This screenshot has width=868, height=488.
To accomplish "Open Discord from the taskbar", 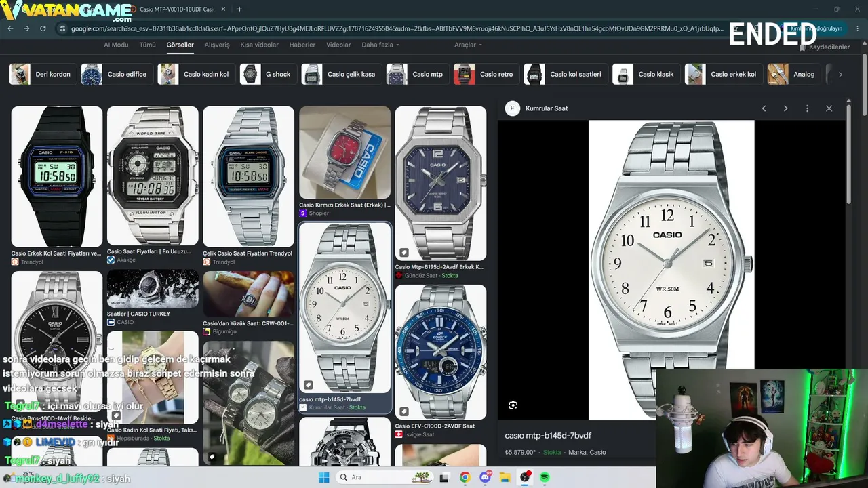I will coord(485,477).
